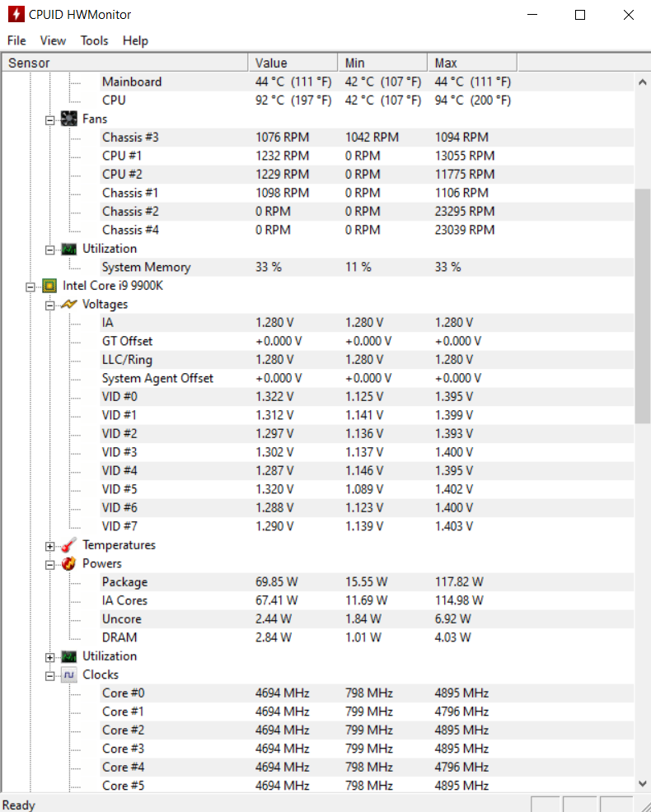This screenshot has height=812, width=651.
Task: Click the Max column header
Action: click(472, 63)
